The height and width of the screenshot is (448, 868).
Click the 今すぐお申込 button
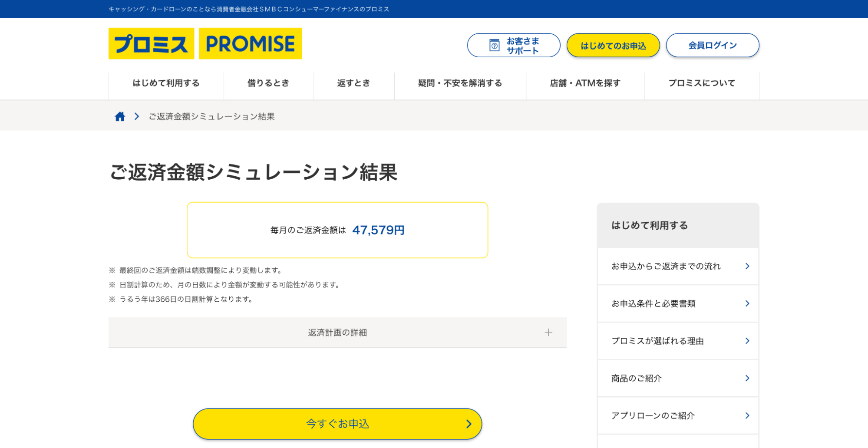point(337,424)
